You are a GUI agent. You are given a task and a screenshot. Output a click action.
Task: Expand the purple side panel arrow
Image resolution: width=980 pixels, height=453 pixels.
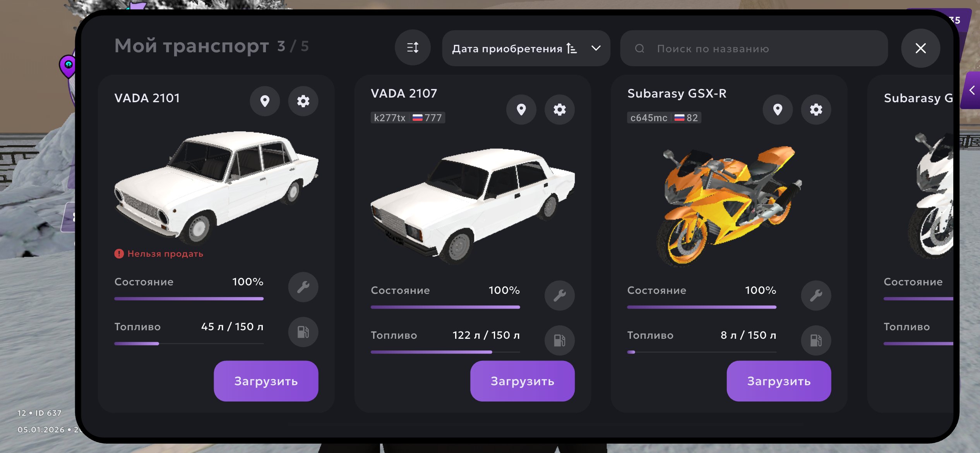click(972, 91)
